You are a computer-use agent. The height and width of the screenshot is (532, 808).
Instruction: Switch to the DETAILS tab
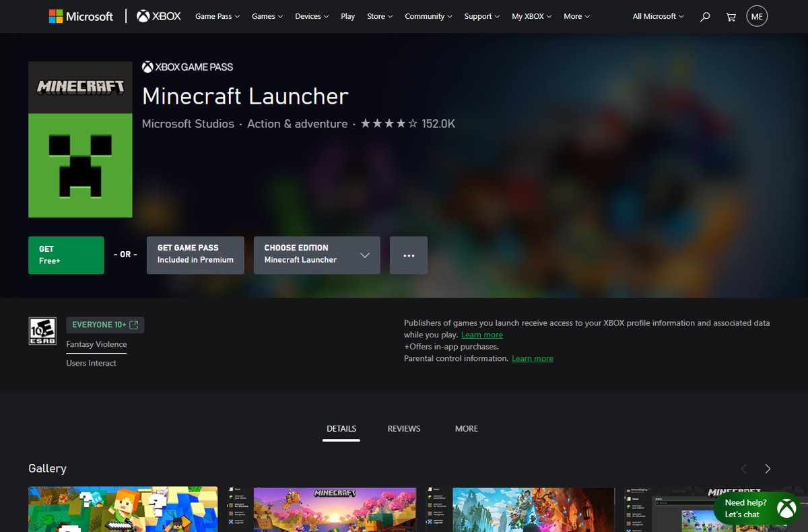(341, 429)
